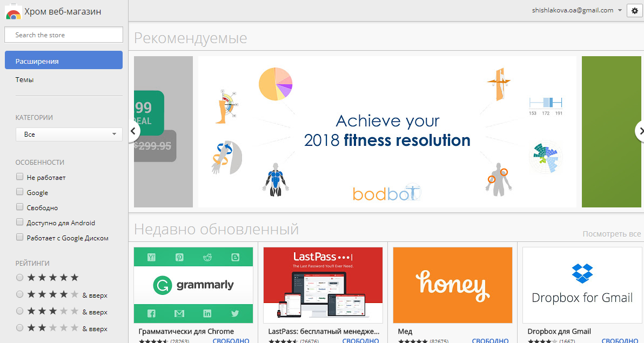Click the right carousel arrow
The width and height of the screenshot is (644, 343).
pos(641,131)
